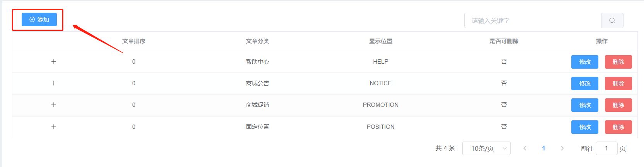The width and height of the screenshot is (644, 167).
Task: Edit the 帮助中心 category with 修改
Action: coord(584,62)
